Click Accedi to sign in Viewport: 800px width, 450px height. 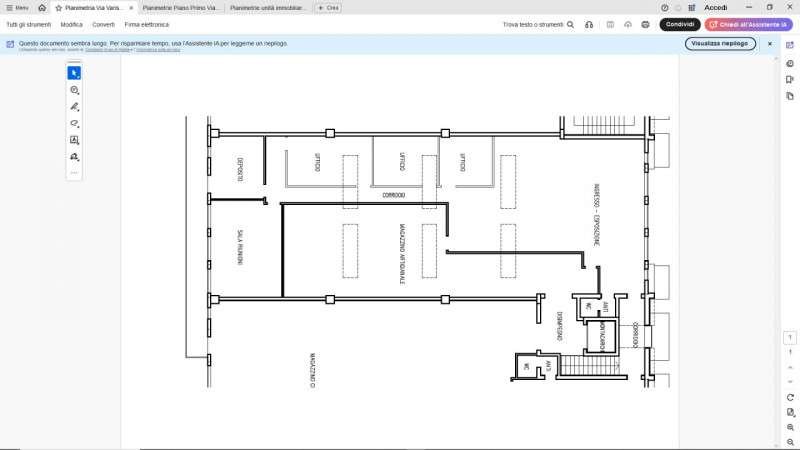715,8
